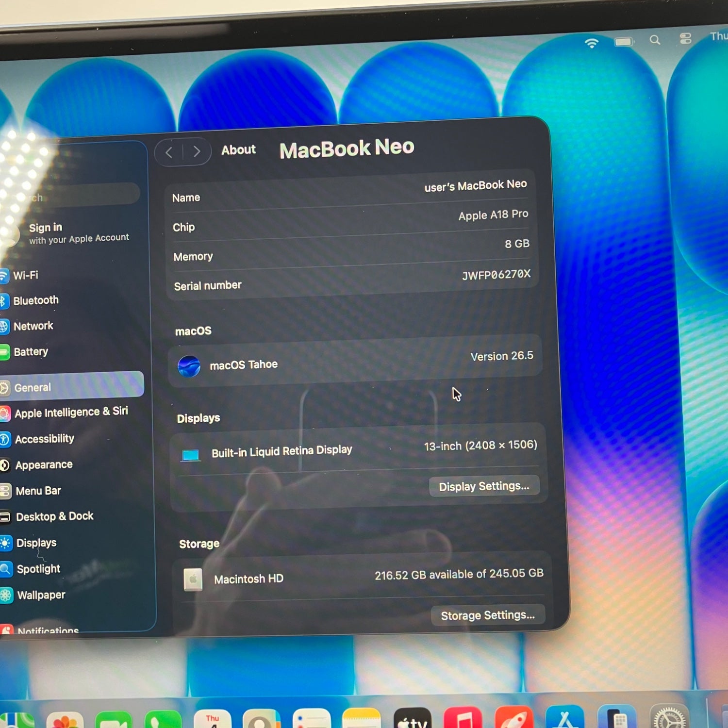Open the Notes app in the Dock
Image resolution: width=728 pixels, height=728 pixels.
(x=362, y=718)
